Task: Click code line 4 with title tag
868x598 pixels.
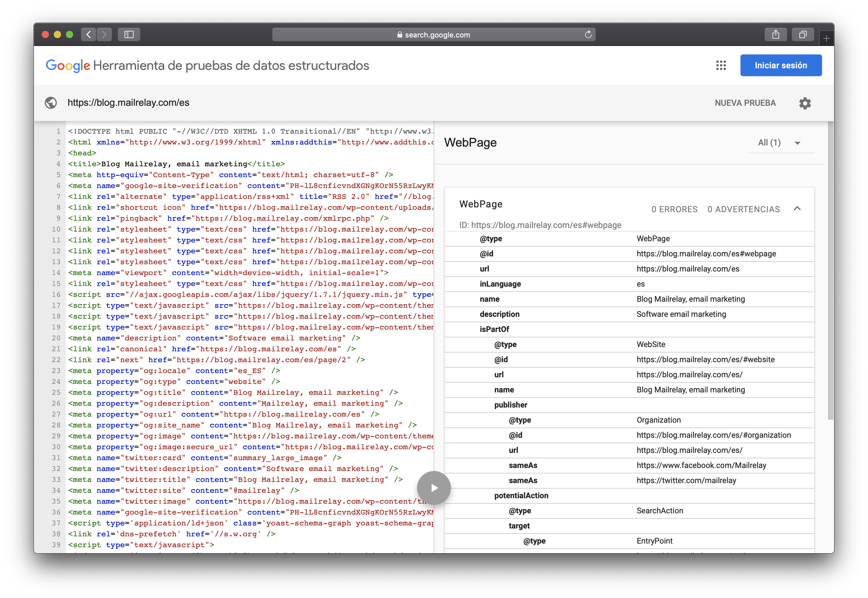Action: click(x=177, y=164)
